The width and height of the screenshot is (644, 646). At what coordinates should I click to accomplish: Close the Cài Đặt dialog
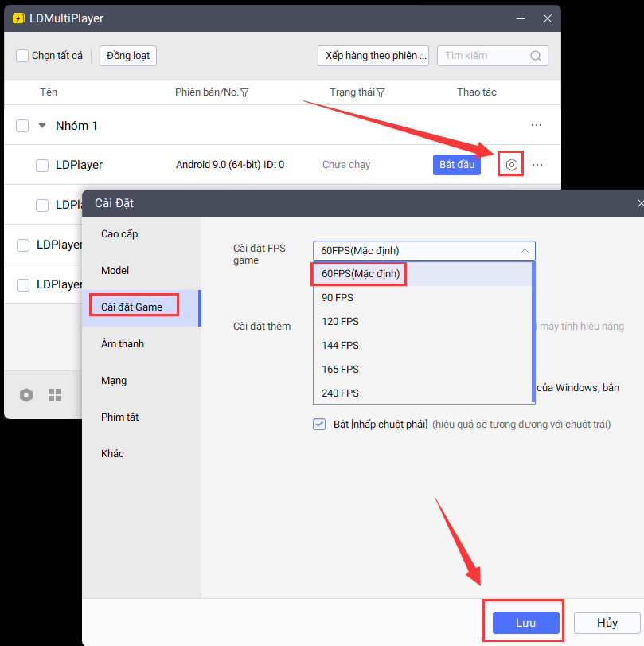point(640,203)
